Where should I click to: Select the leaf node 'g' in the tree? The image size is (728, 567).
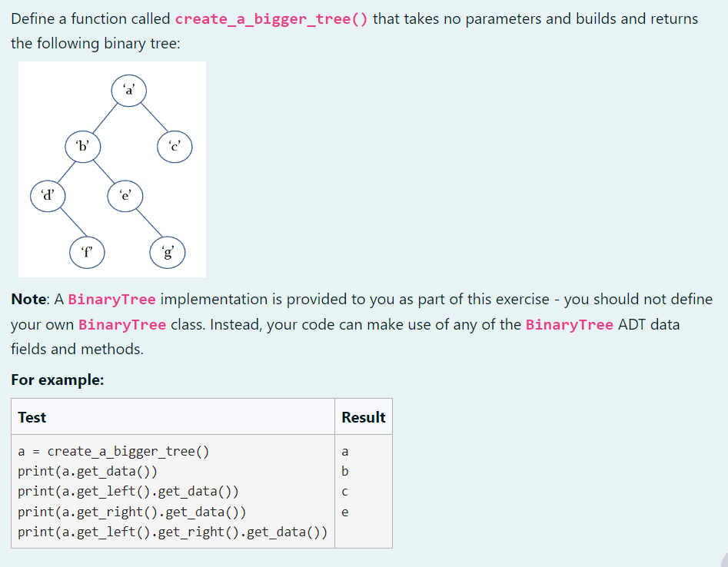tap(167, 251)
